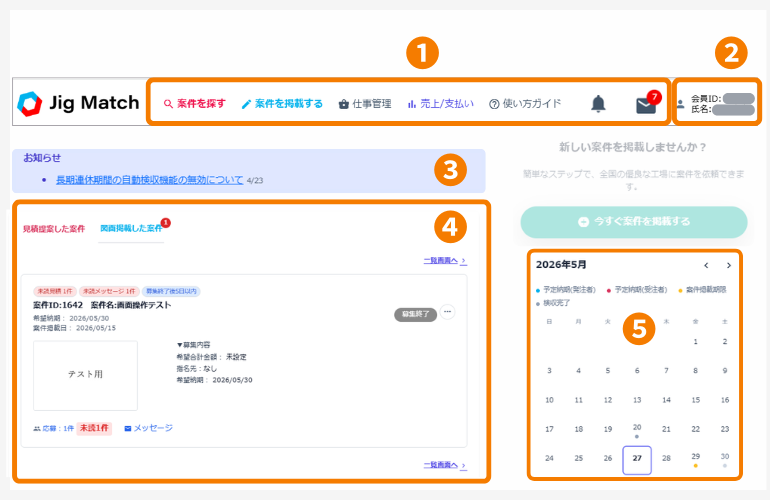Select May 10 in the calendar

click(x=550, y=400)
